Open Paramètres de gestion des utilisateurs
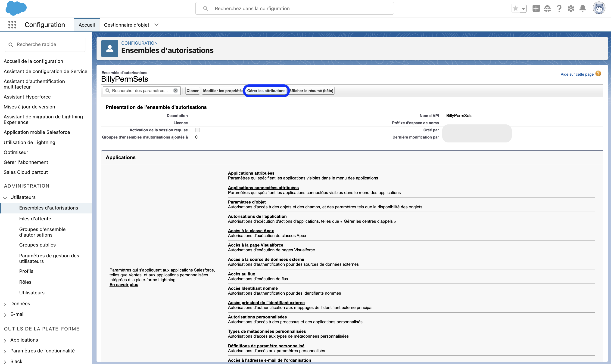This screenshot has height=364, width=611. point(49,258)
